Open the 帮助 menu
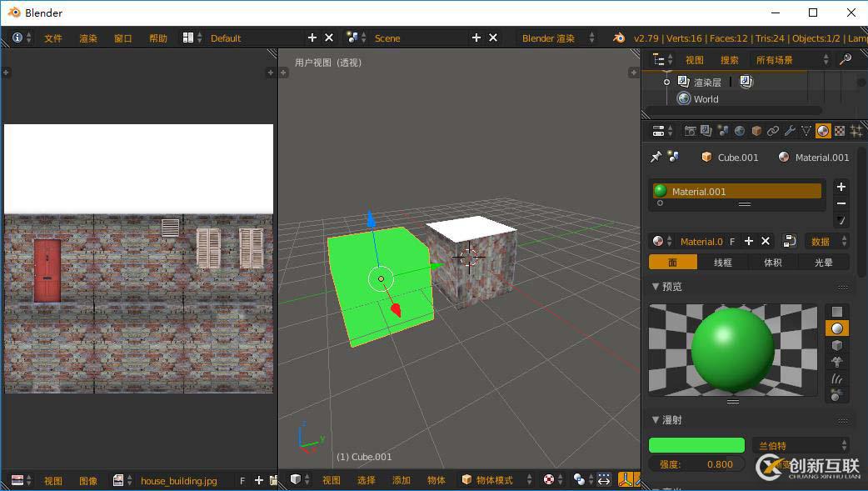The image size is (868, 491). [x=157, y=38]
